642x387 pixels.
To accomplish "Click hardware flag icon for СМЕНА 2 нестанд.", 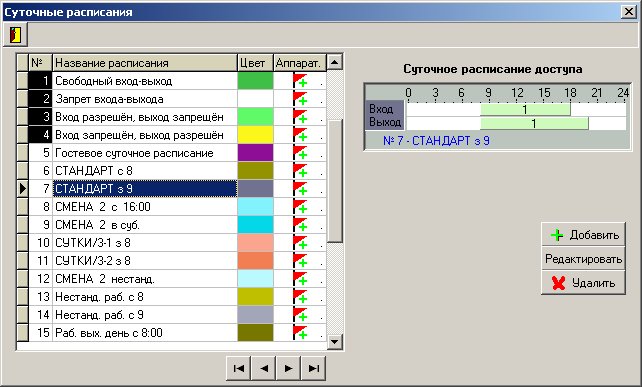I will click(x=301, y=279).
